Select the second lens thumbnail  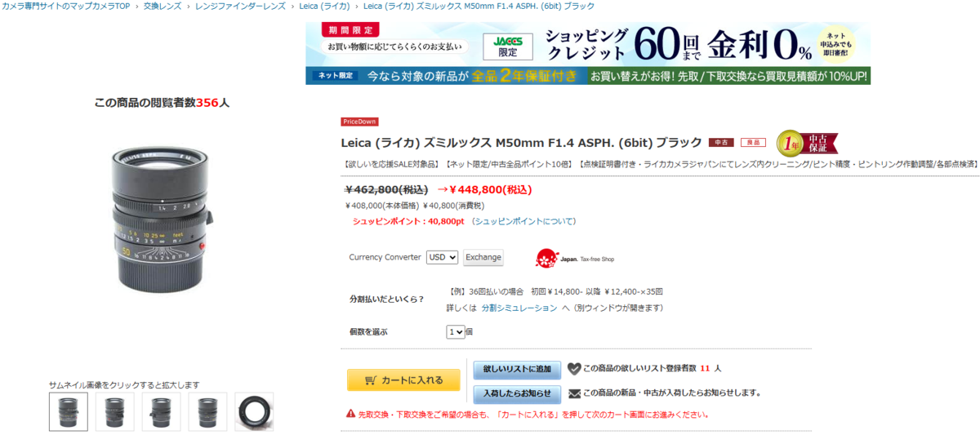pyautogui.click(x=114, y=411)
